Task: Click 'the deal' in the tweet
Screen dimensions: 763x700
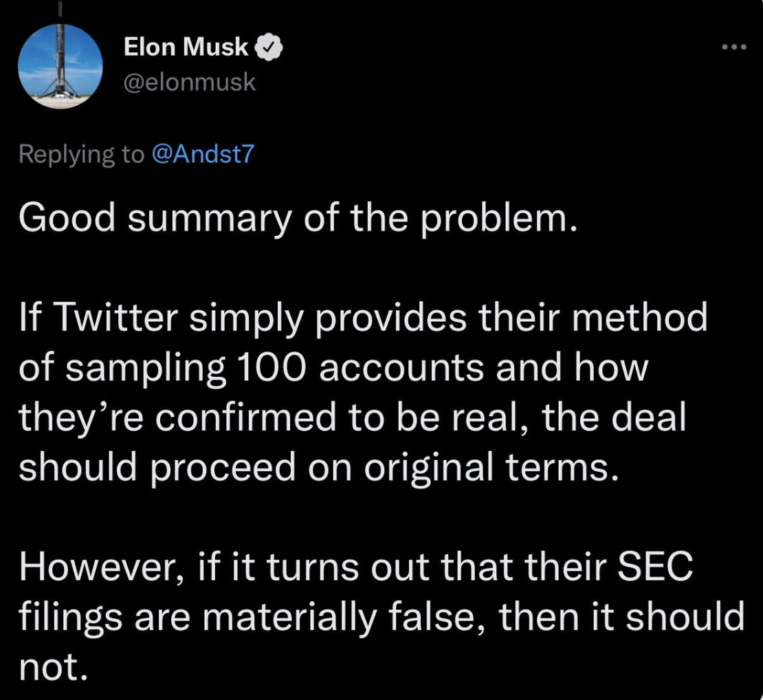Action: tap(614, 417)
